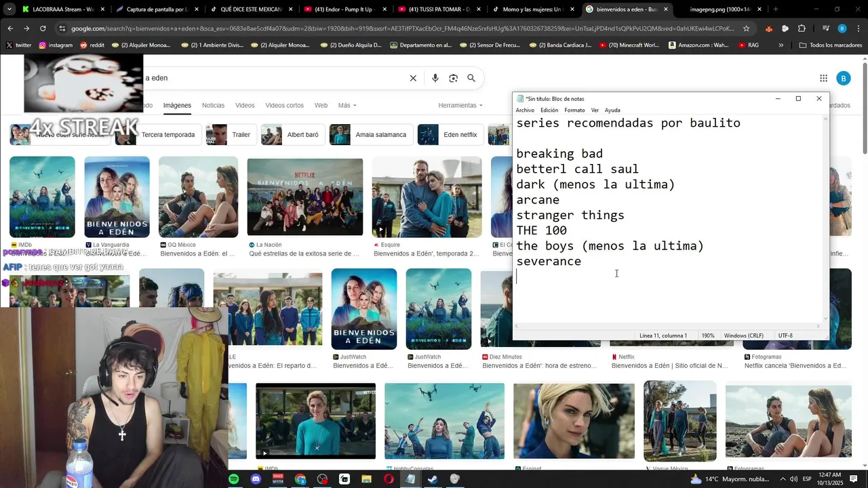The height and width of the screenshot is (488, 868).
Task: Go back in Chrome
Action: tap(10, 28)
